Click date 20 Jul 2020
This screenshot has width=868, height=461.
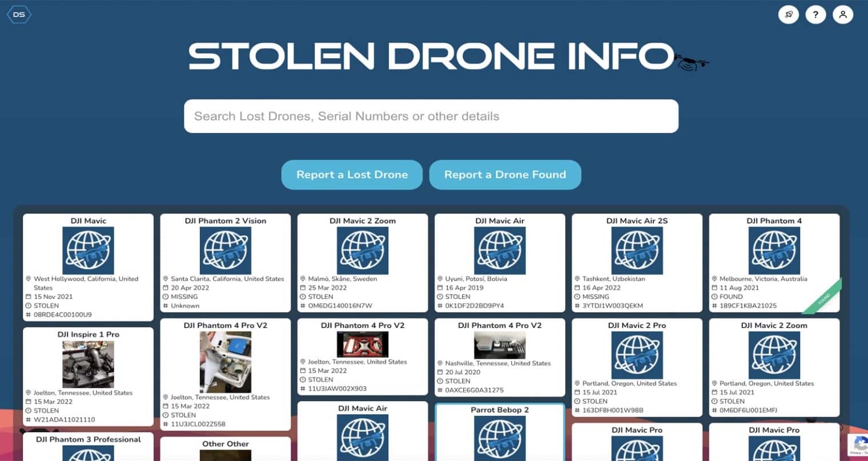pos(463,372)
